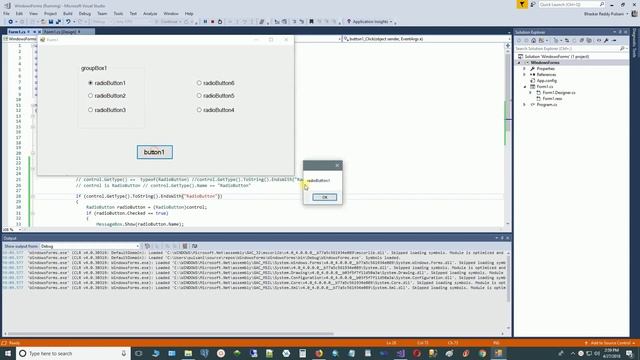Open Task View from the taskbar
This screenshot has height=360, width=640.
pos(139,353)
